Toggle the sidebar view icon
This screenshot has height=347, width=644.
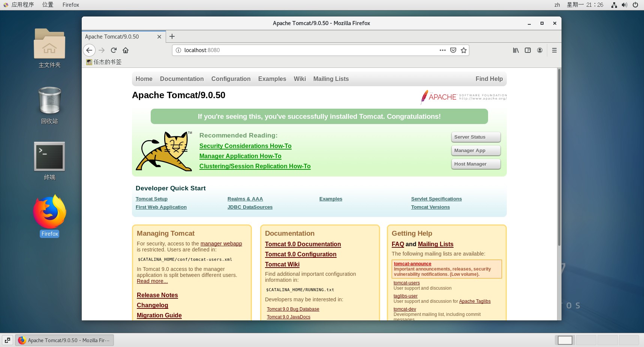528,50
